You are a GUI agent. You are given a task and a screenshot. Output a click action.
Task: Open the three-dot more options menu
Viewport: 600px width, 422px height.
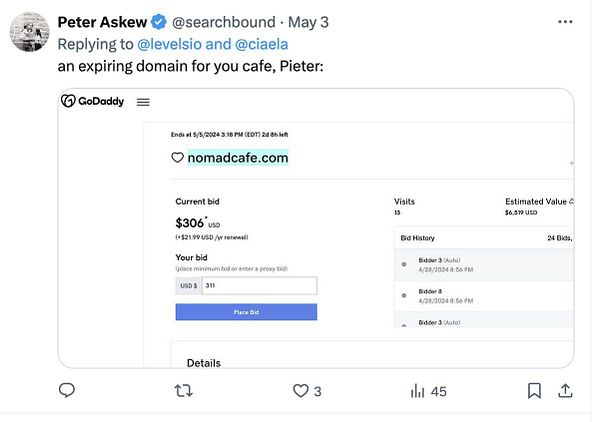pos(569,22)
